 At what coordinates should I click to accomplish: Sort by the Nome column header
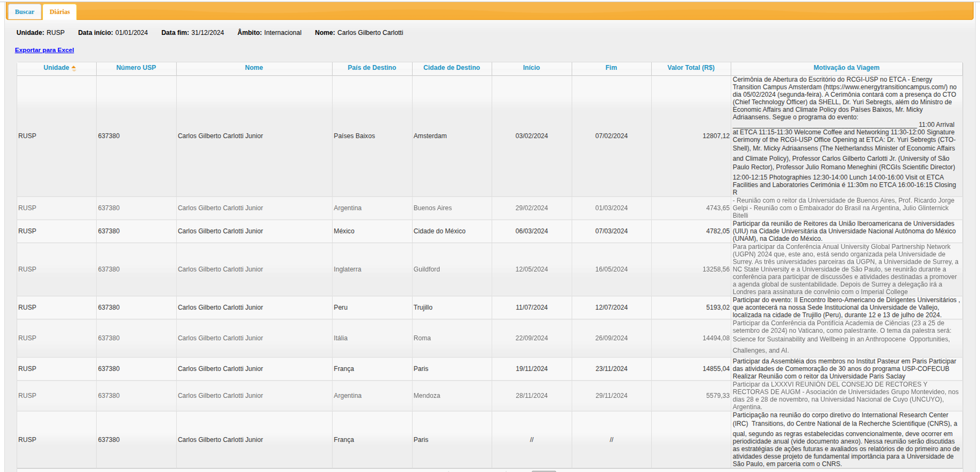tap(254, 67)
